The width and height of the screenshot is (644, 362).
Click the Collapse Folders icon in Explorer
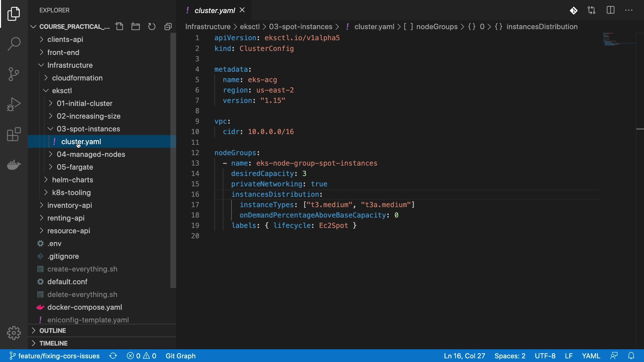coord(168,26)
